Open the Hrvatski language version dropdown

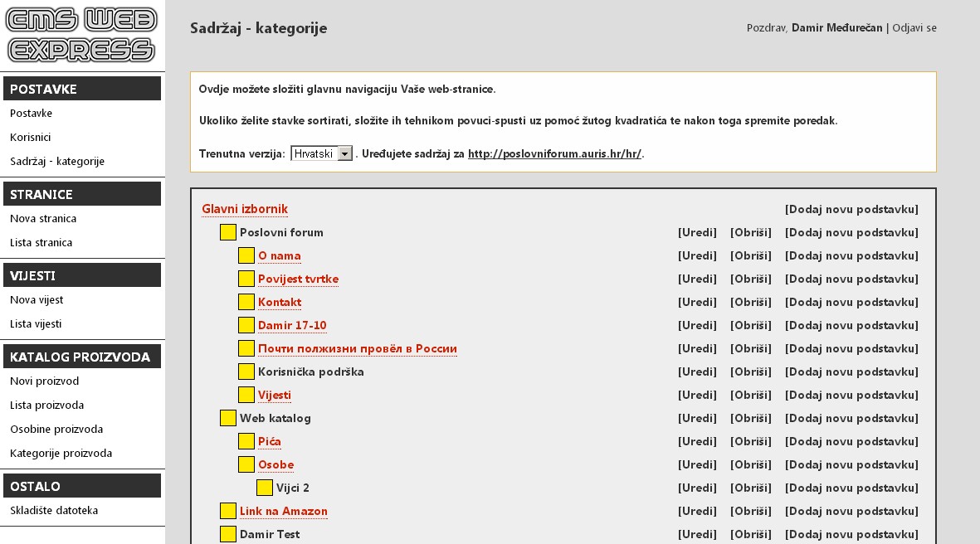(320, 152)
